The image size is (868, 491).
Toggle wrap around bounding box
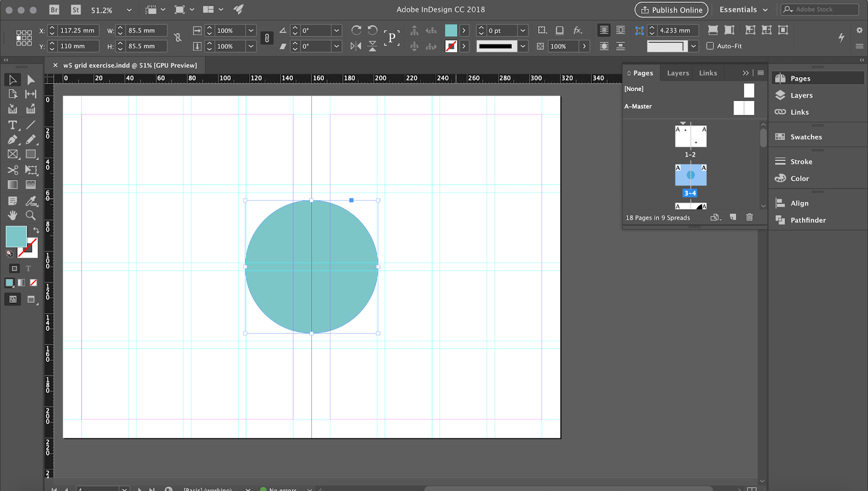[620, 30]
